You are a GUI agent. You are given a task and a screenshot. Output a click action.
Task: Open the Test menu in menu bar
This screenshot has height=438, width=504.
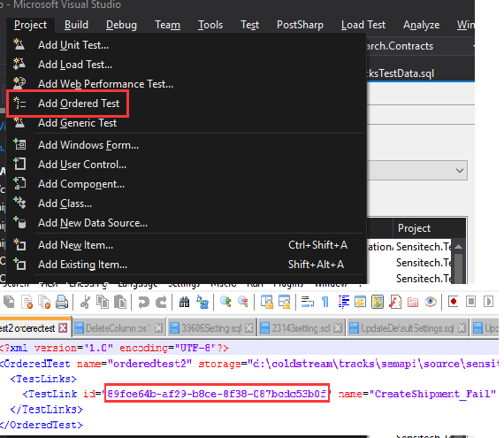[x=249, y=25]
